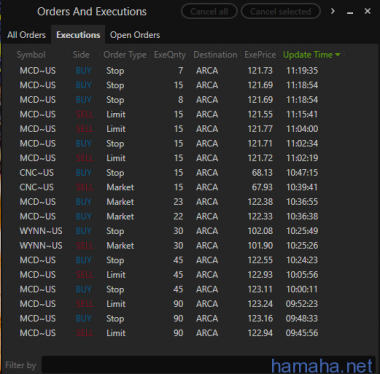Click the 121.72 price cell

260,158
